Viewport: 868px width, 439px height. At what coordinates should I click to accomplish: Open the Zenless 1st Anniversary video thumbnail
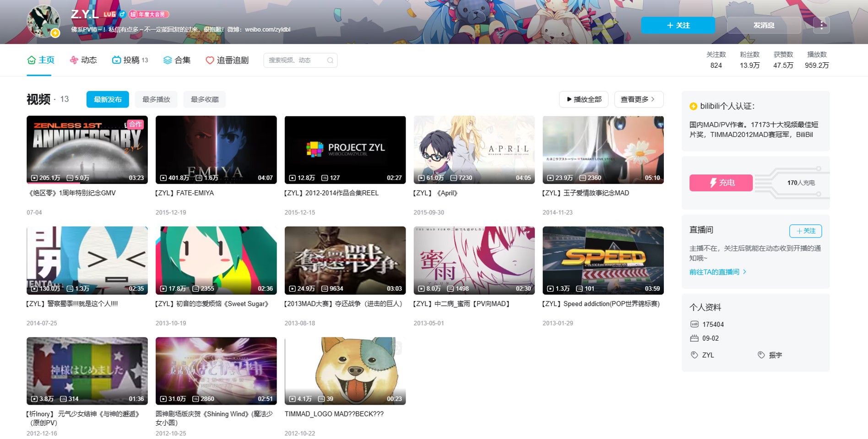(x=87, y=150)
